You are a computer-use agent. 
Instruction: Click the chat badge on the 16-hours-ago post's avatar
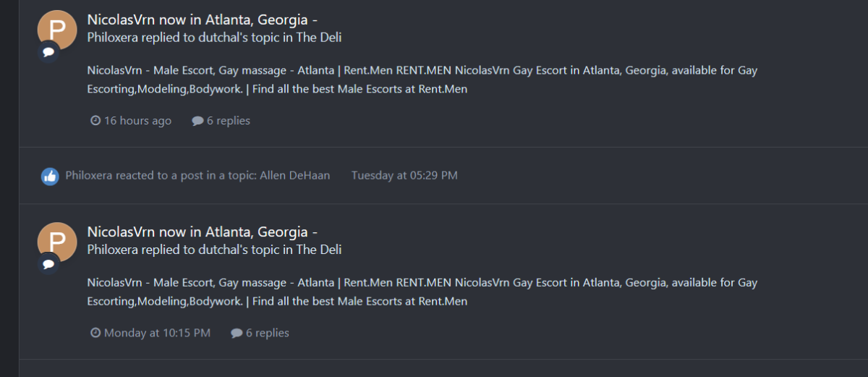(48, 52)
